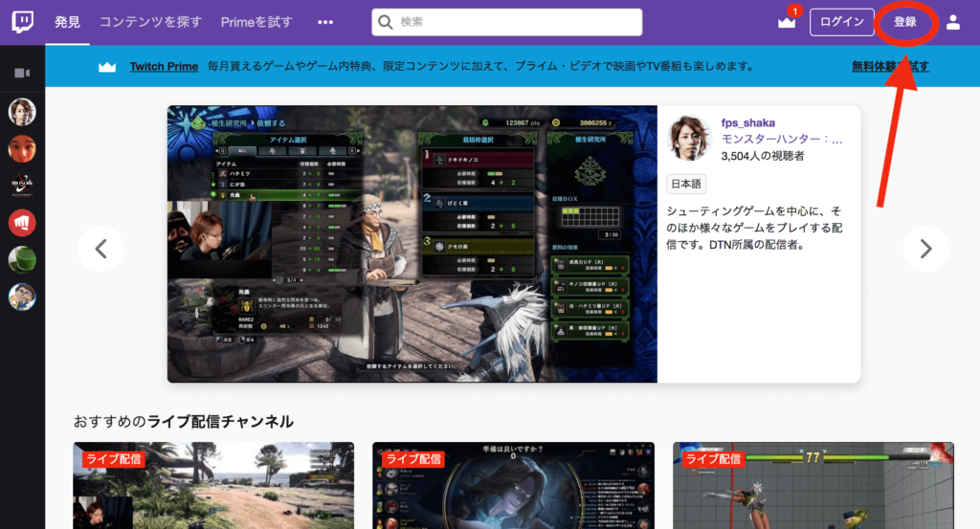Open first recommended live stream thumbnail
This screenshot has height=529, width=980.
[x=213, y=485]
